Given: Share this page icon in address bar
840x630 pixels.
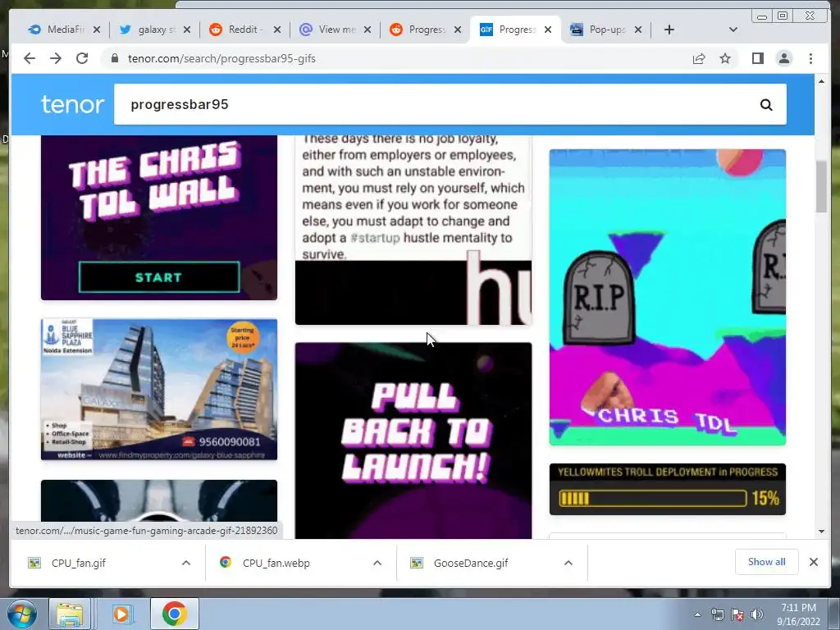Looking at the screenshot, I should click(x=699, y=58).
